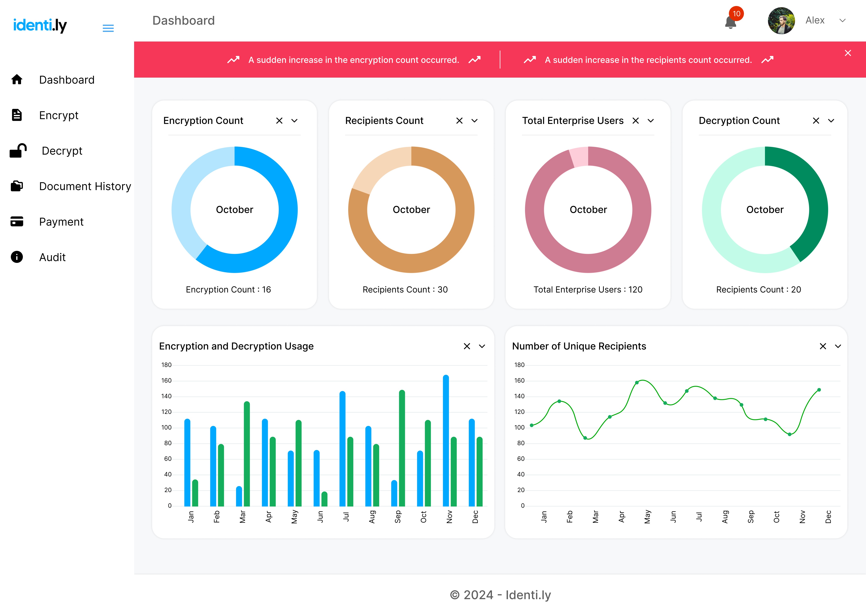Open Audit in the sidebar
The height and width of the screenshot is (616, 866).
[52, 257]
